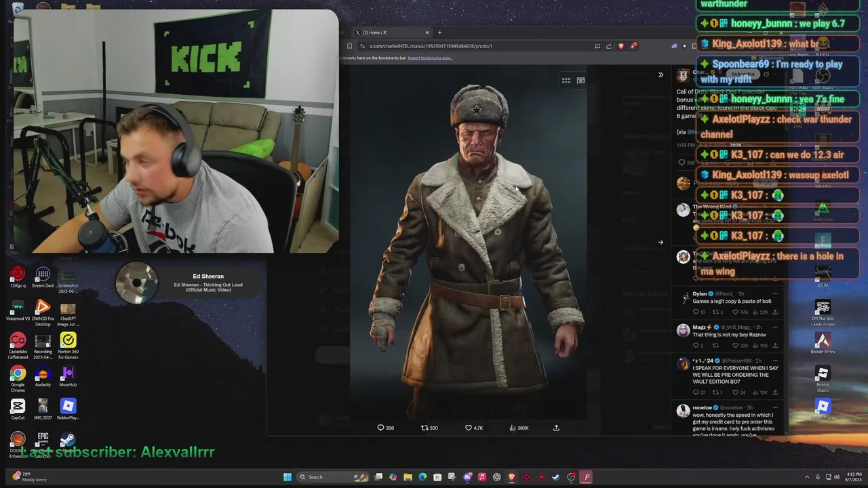Screen dimensions: 868x488
Task: Open Roblox Studio desktop shortcut
Action: pos(823,380)
